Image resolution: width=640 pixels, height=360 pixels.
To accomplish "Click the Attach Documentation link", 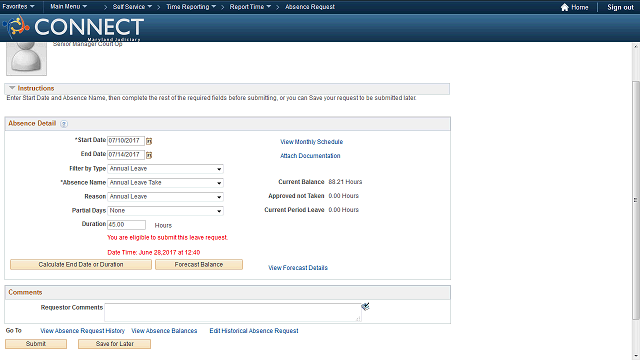I will coord(310,156).
